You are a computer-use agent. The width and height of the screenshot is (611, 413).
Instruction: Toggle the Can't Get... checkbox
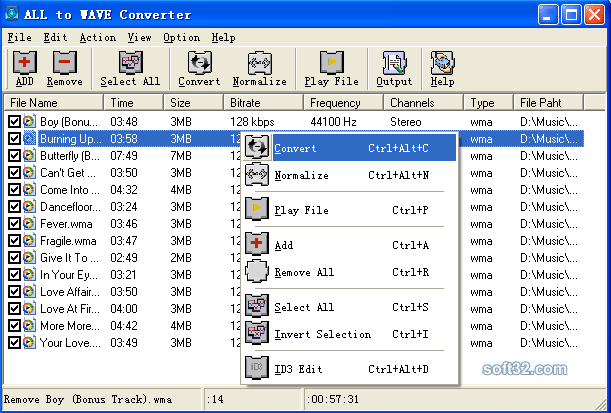(x=14, y=173)
